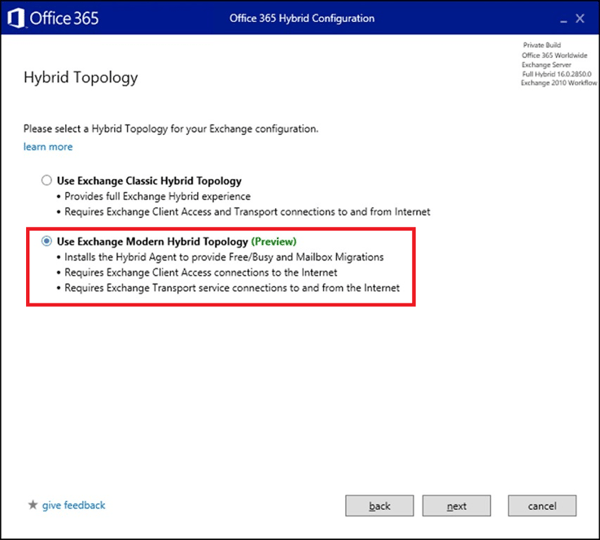Open the give feedback link

(x=73, y=505)
